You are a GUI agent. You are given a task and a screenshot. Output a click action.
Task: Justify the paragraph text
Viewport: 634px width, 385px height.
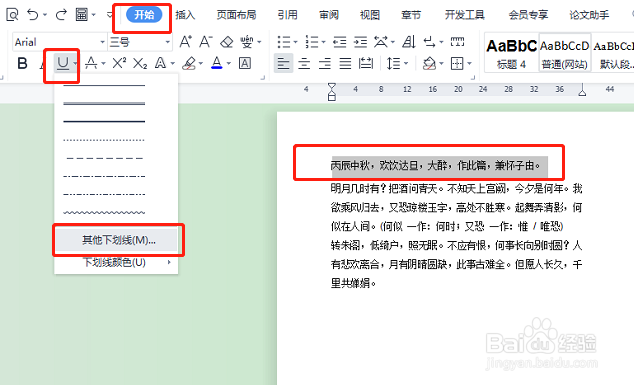345,63
